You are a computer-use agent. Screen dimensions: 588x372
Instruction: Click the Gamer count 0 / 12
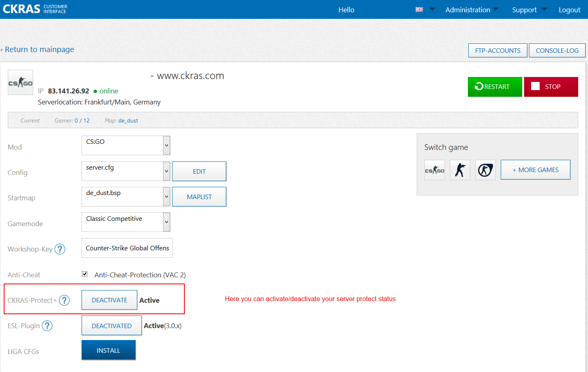(82, 120)
